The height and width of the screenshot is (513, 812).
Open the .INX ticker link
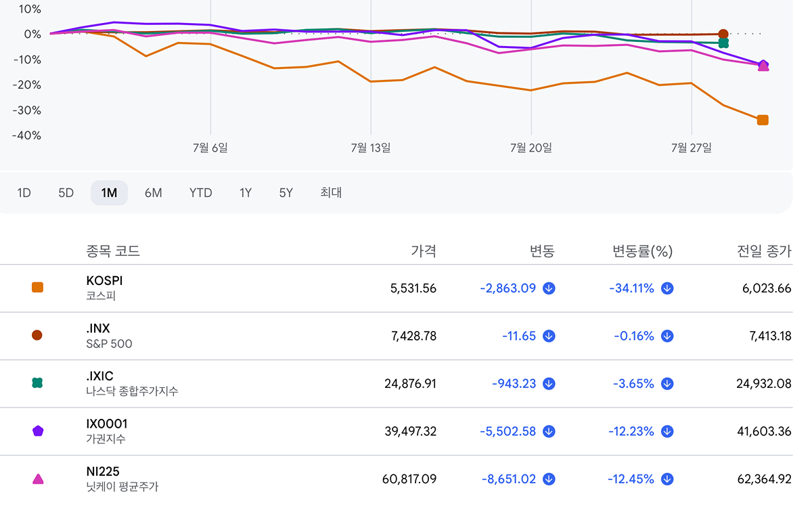98,329
